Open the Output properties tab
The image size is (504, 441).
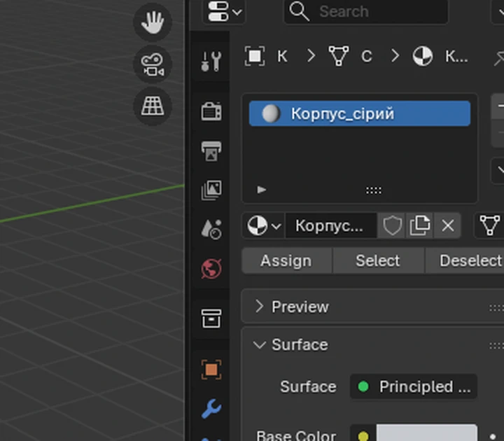point(211,150)
